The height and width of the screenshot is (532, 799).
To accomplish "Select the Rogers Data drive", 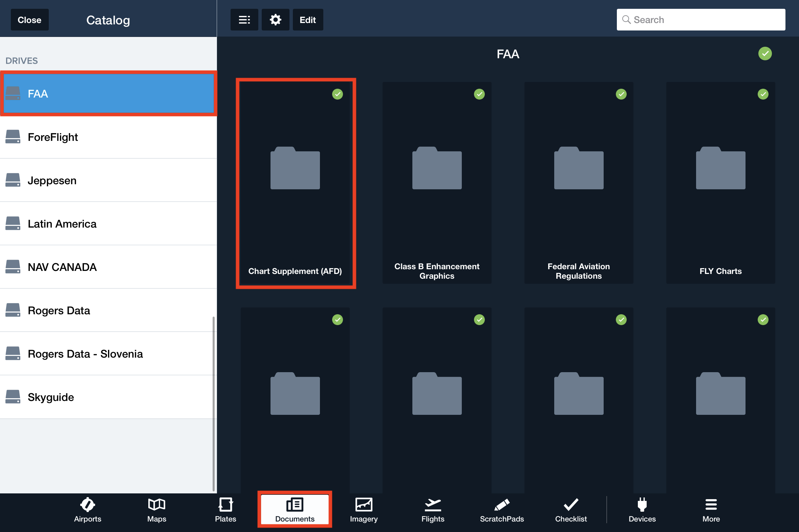I will tap(109, 311).
